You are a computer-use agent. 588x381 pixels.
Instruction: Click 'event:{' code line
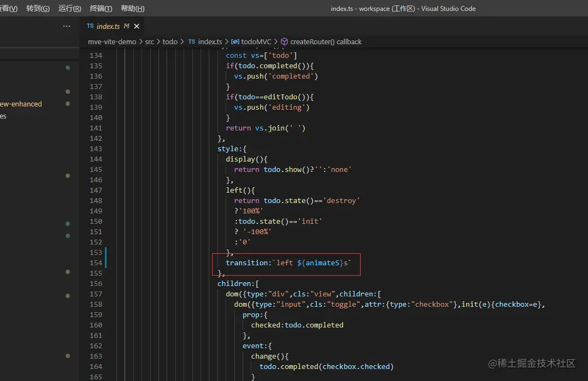257,346
